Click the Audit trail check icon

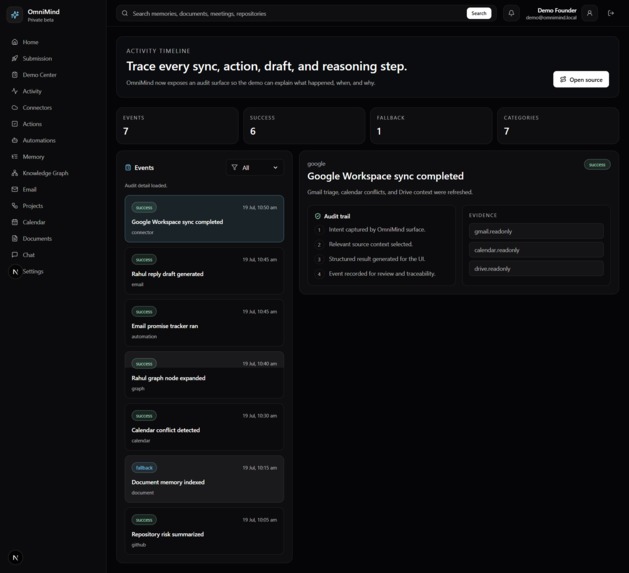[x=318, y=216]
